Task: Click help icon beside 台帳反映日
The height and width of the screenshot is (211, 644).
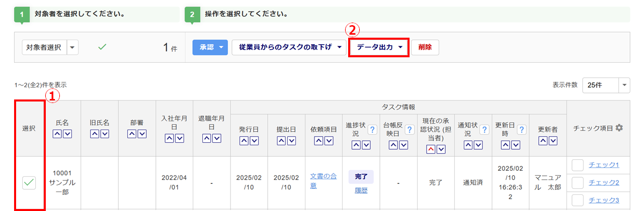Action: click(410, 130)
